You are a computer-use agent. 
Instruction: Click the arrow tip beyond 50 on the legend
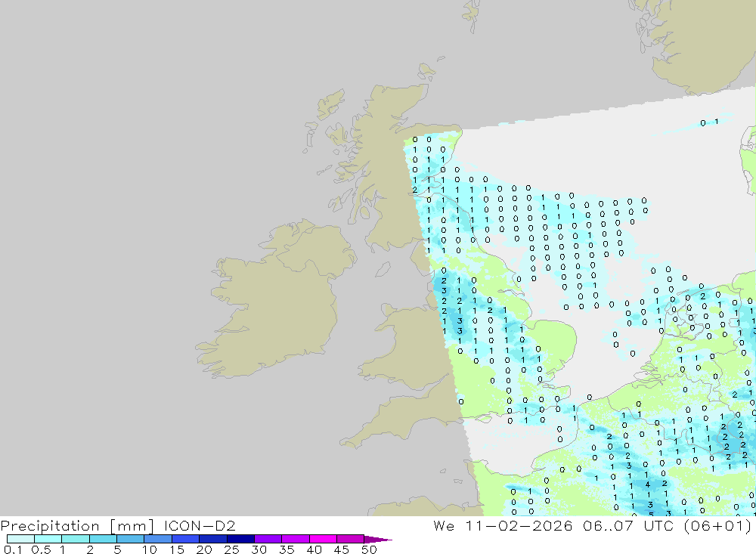pos(379,539)
